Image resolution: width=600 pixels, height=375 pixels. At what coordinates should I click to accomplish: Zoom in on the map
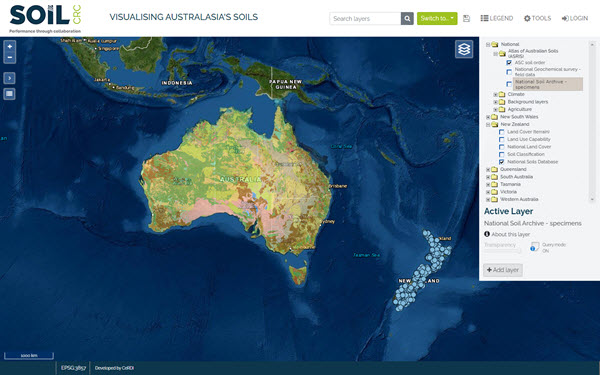point(10,46)
